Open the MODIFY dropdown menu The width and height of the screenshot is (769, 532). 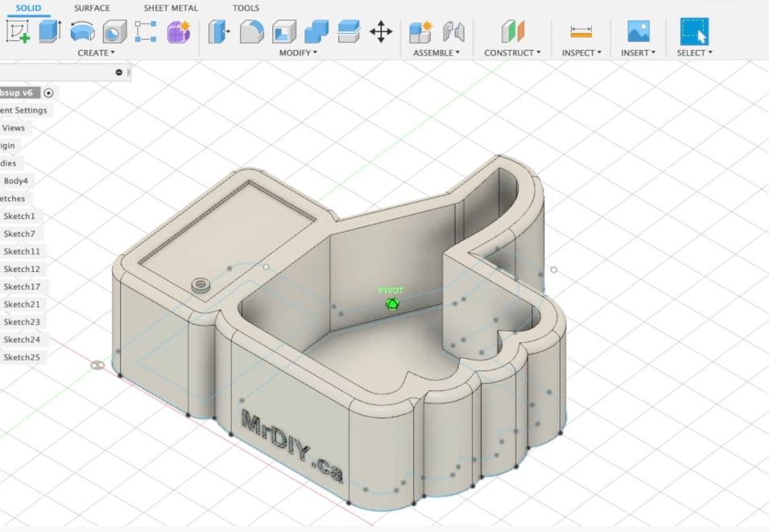298,52
